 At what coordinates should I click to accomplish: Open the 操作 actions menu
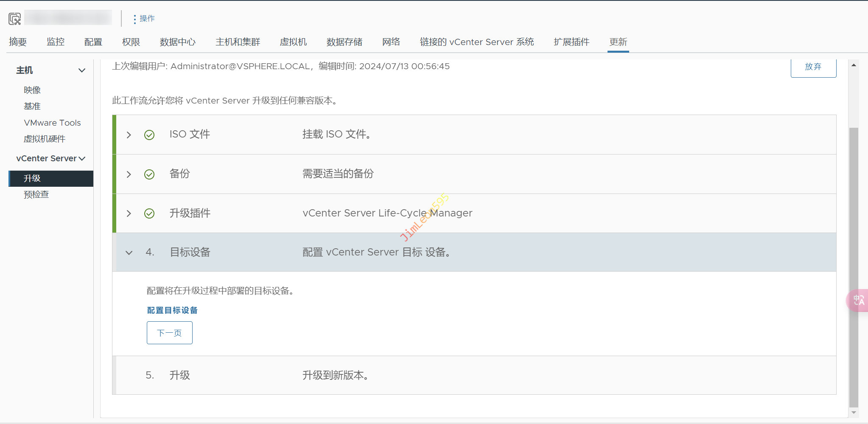[x=143, y=19]
